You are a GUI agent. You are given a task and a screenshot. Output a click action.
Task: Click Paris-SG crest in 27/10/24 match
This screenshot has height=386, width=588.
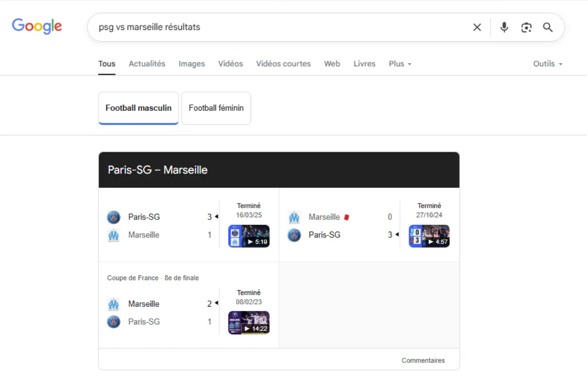click(x=294, y=235)
